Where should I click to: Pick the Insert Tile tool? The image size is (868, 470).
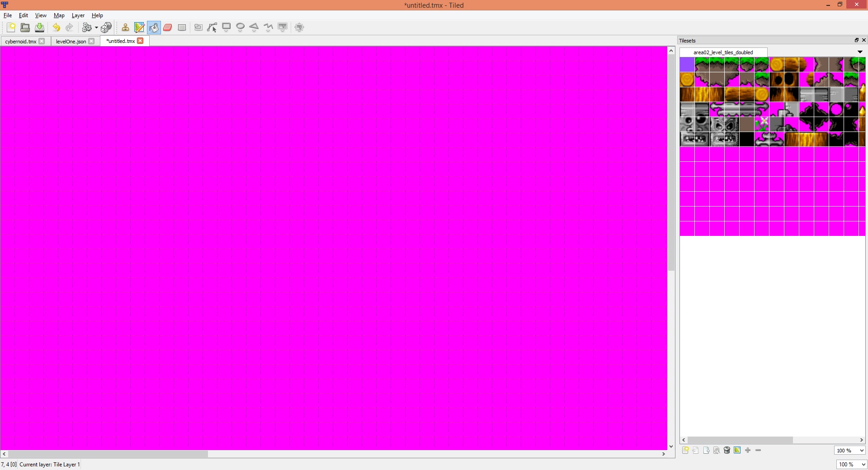283,28
